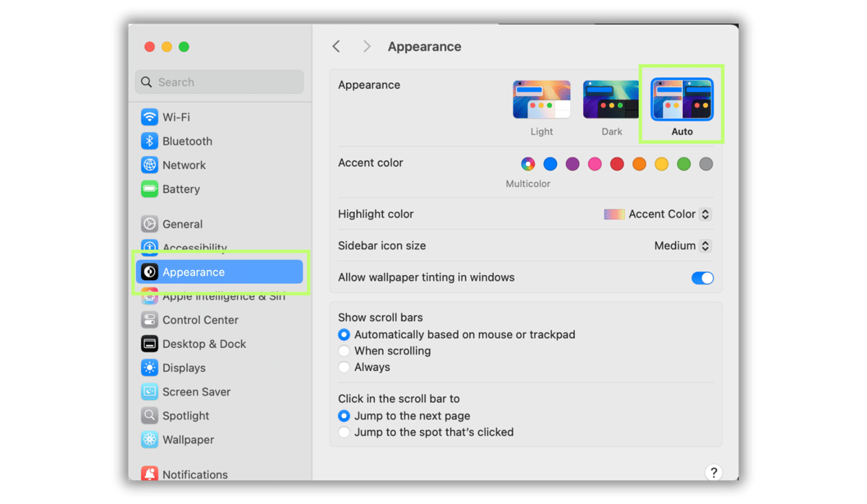Choose Light appearance thumbnail
The height and width of the screenshot is (504, 867).
pos(542,100)
